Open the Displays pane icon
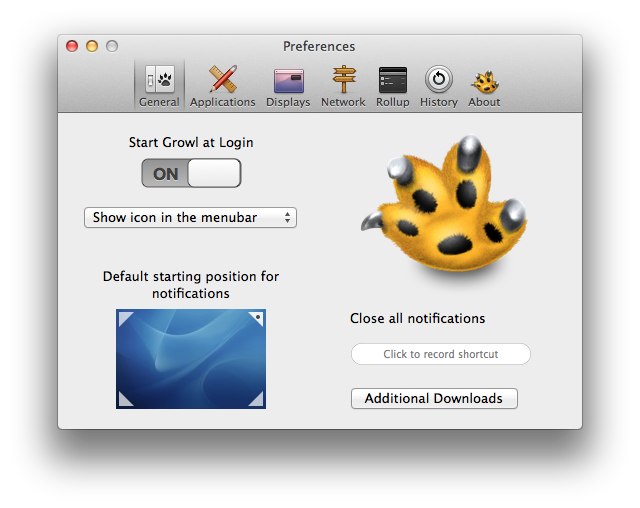 tap(289, 81)
